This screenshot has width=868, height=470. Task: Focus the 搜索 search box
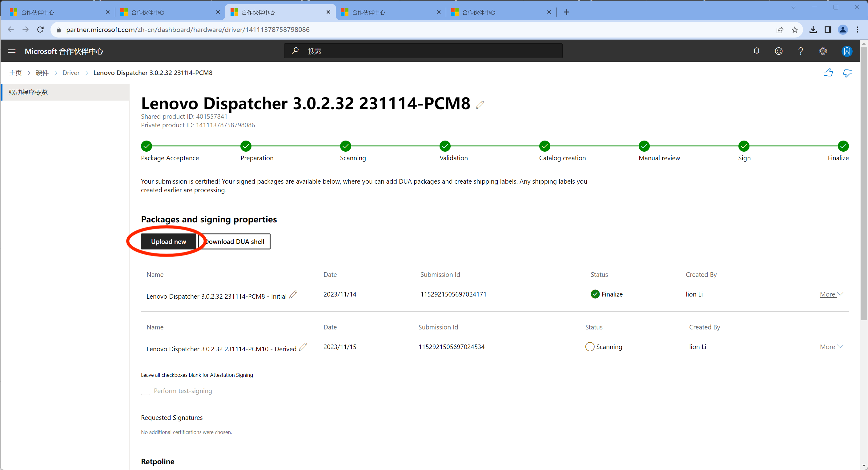[x=423, y=51]
